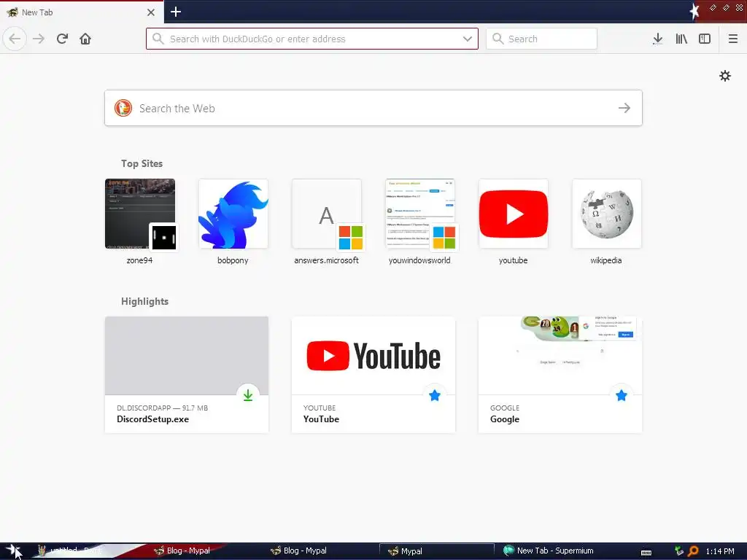Reload the current page
This screenshot has width=747, height=560.
[x=62, y=39]
